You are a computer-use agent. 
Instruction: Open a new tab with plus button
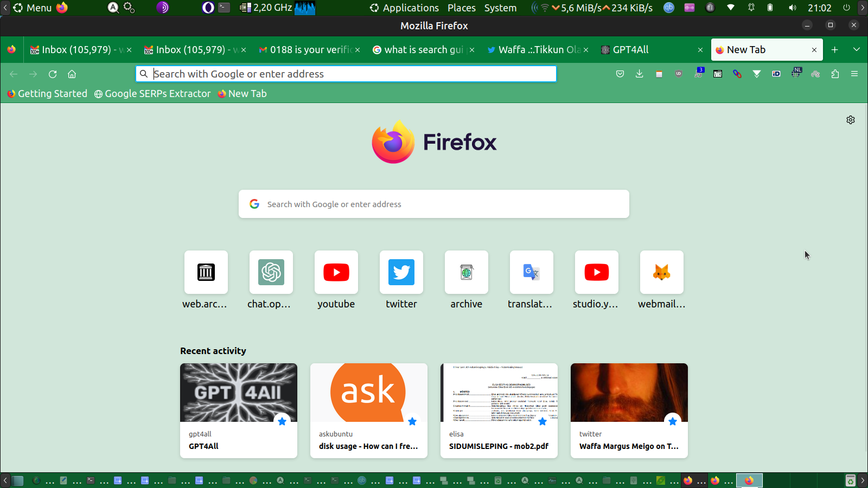[x=835, y=50]
